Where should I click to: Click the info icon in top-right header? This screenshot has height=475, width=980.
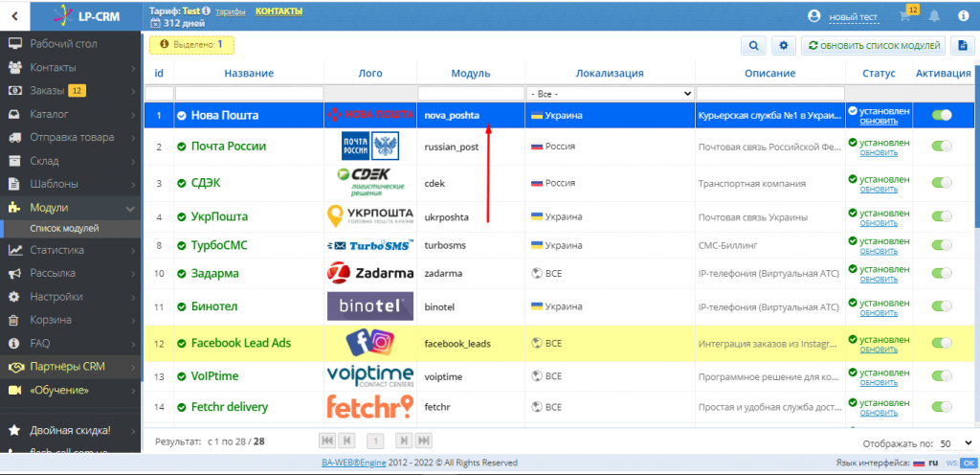coord(963,16)
